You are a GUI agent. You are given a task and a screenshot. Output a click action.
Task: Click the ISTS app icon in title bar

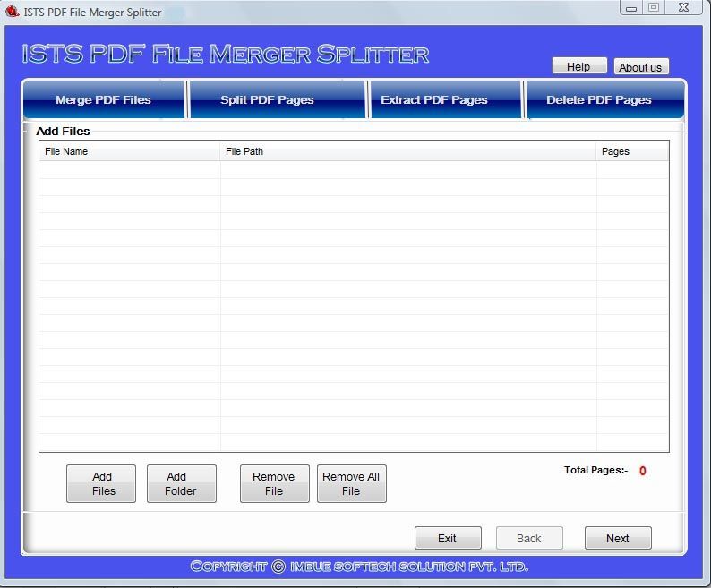[x=12, y=11]
